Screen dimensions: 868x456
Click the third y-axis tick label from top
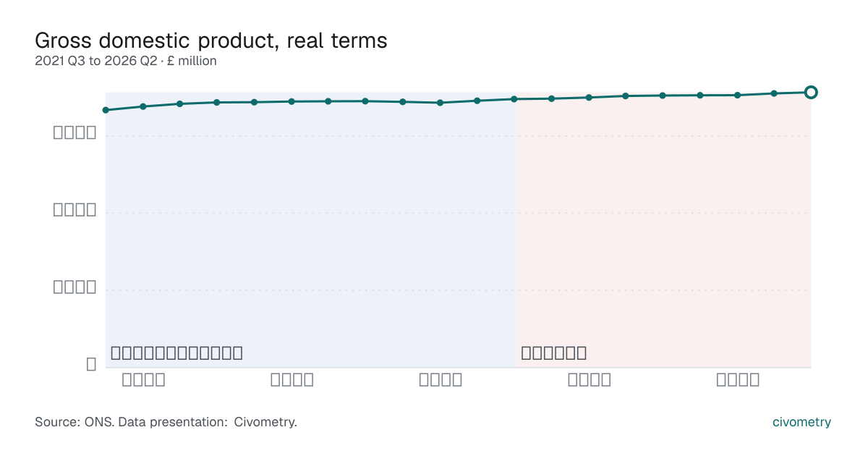75,287
